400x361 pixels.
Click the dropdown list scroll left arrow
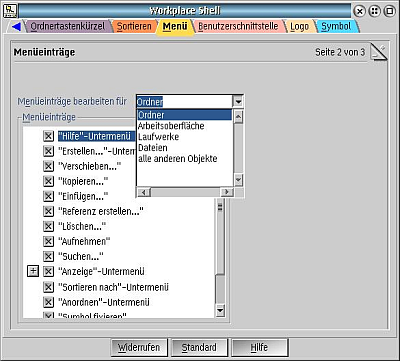[x=144, y=192]
